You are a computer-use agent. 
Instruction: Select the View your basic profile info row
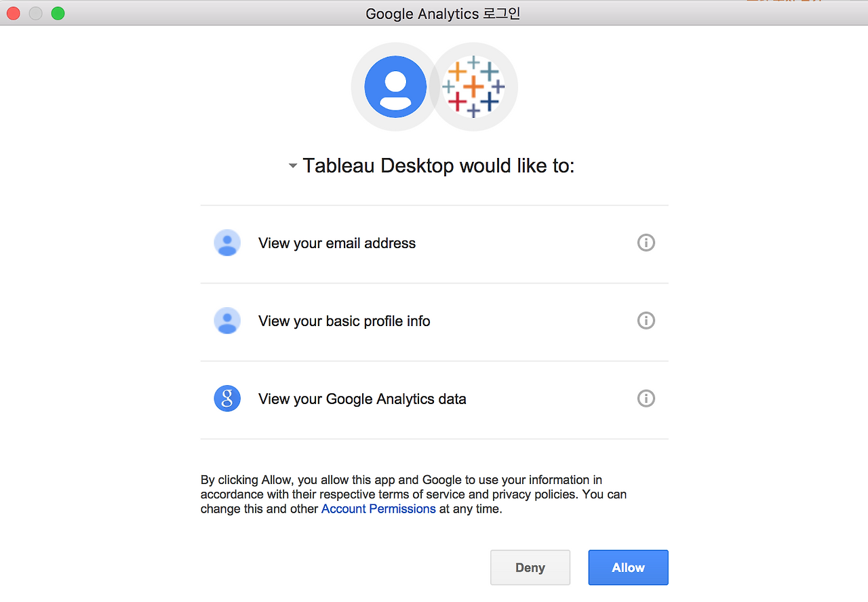coord(435,322)
